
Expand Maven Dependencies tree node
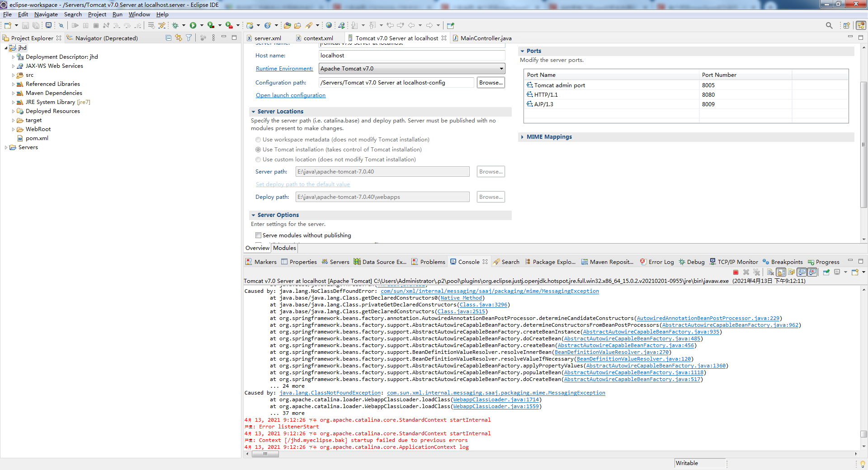point(13,93)
